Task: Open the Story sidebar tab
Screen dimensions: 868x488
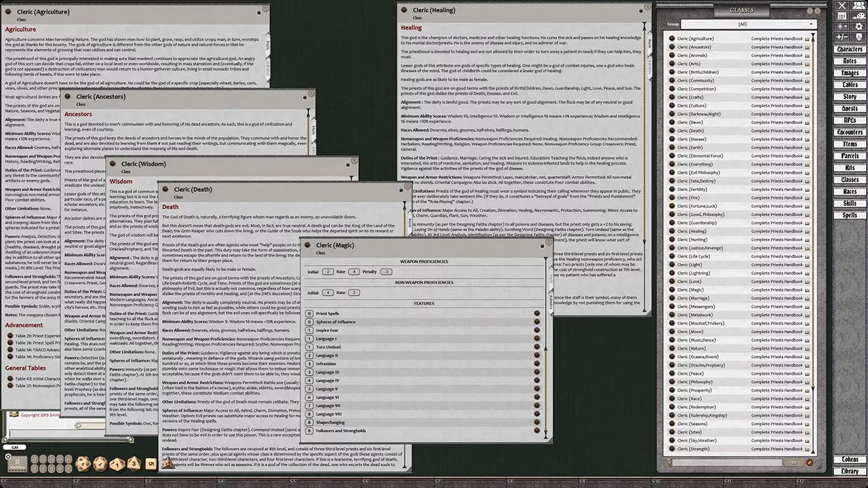Action: (850, 97)
